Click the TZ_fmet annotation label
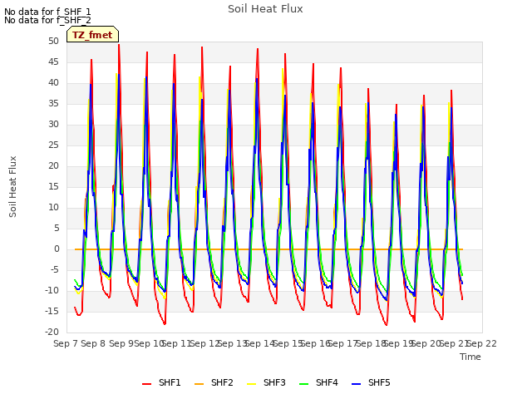The height and width of the screenshot is (399, 532). tap(92, 35)
